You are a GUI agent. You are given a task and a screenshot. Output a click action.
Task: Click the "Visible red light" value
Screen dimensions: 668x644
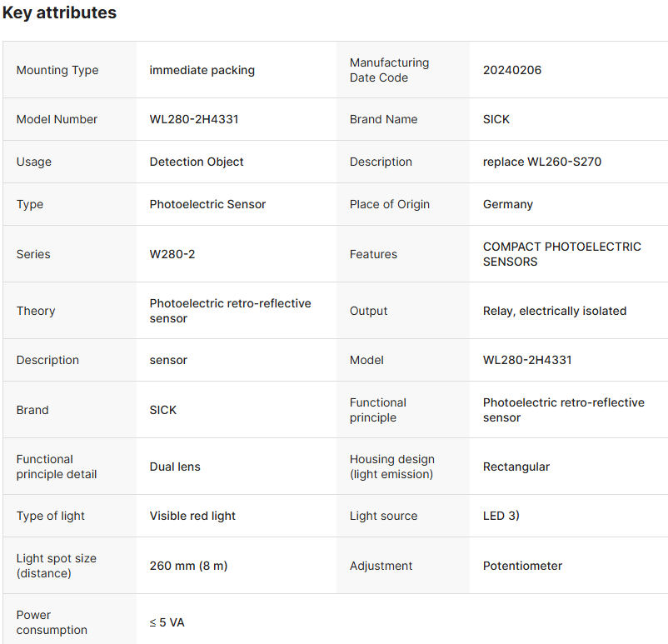(192, 516)
